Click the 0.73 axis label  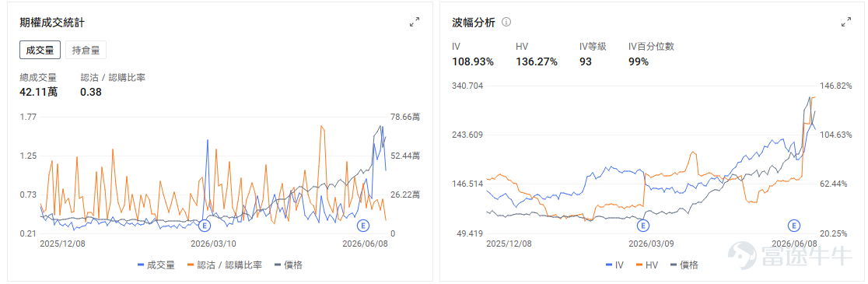click(x=28, y=195)
